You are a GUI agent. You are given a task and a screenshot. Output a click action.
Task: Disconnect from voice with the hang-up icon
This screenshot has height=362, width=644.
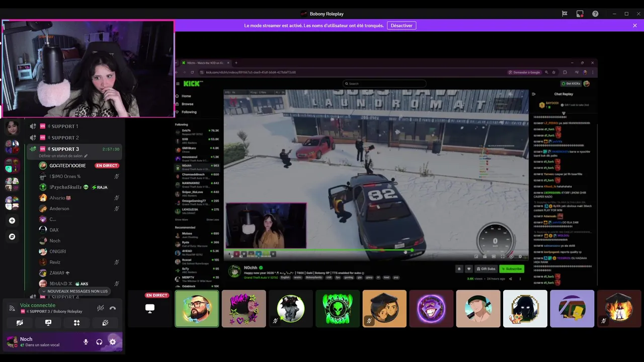point(113,308)
